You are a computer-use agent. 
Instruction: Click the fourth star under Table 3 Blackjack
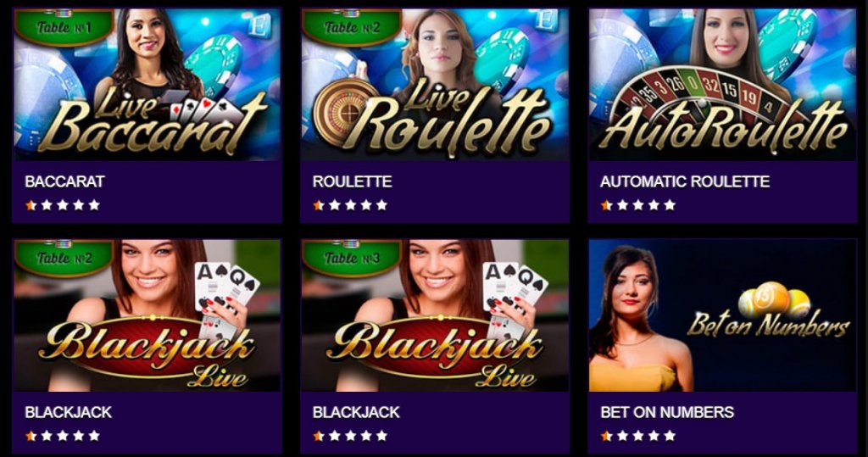click(x=366, y=436)
